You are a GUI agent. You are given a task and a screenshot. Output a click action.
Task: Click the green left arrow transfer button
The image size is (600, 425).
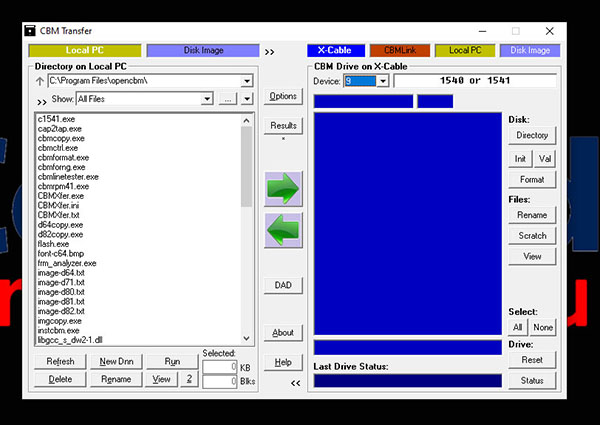[x=282, y=230]
